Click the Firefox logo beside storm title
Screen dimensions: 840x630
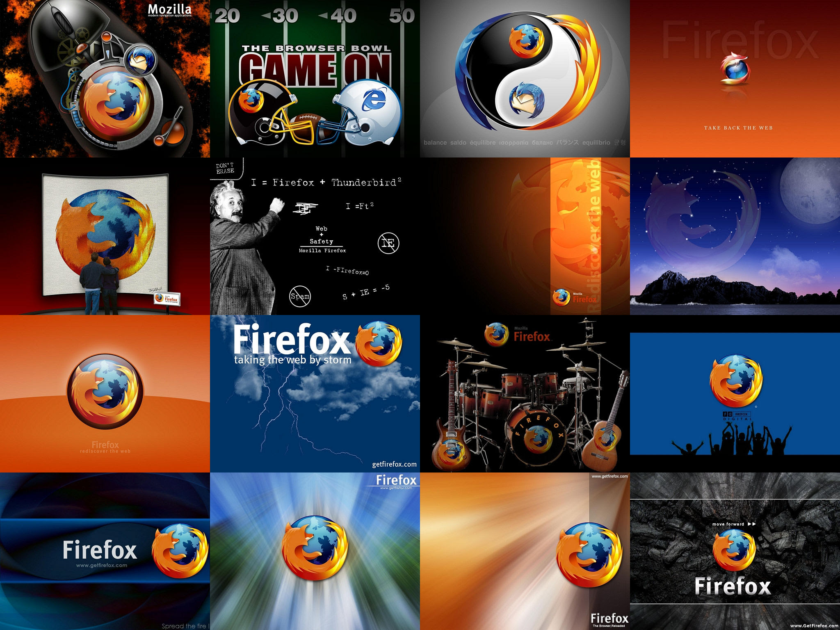(379, 344)
